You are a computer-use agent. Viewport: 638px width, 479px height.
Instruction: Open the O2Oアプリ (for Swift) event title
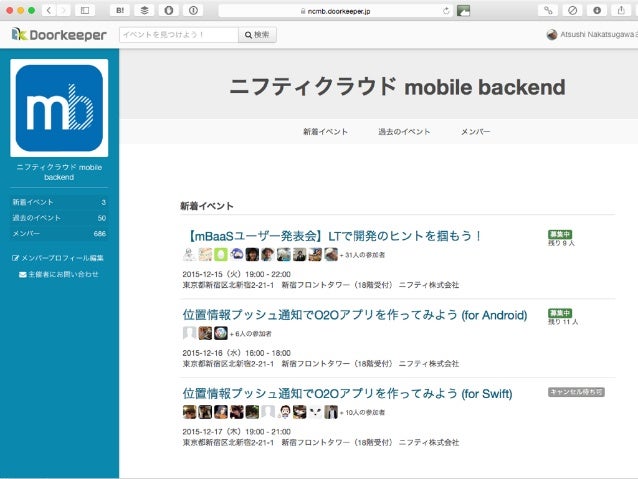point(347,394)
